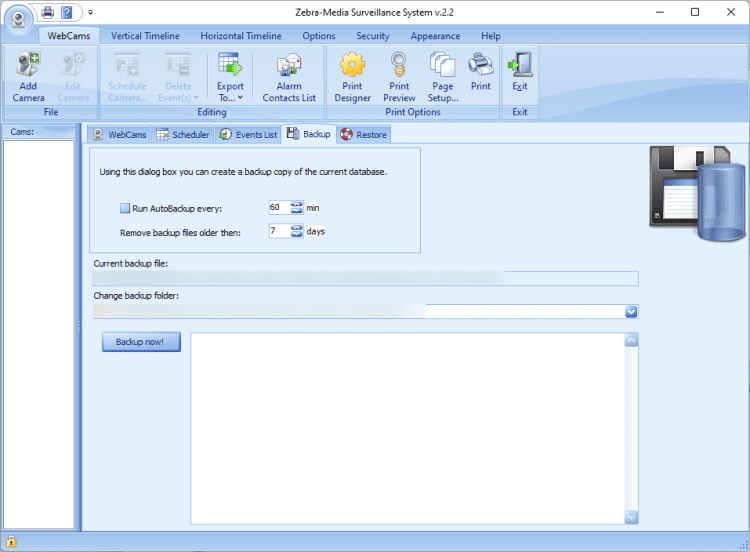Switch to the WebCams ribbon tab
The image size is (750, 552).
coord(69,36)
